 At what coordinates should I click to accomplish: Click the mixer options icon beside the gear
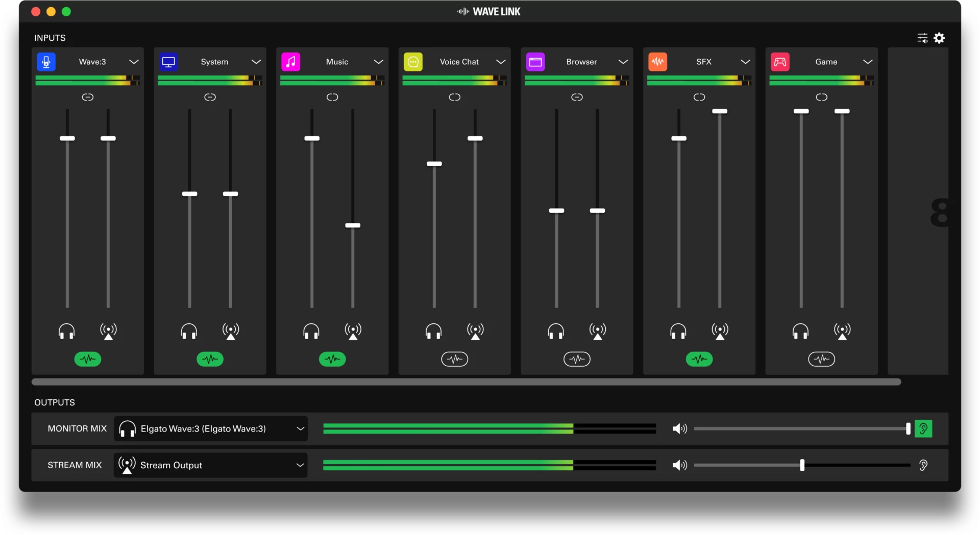tap(922, 38)
